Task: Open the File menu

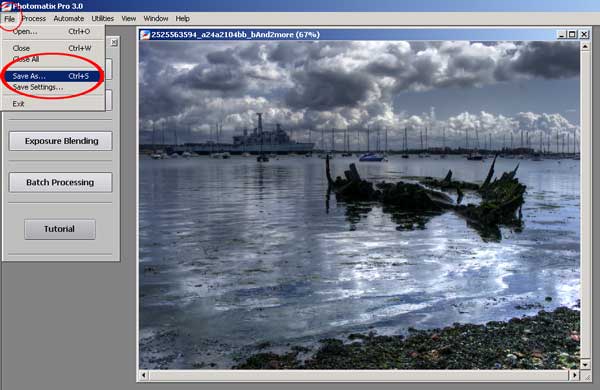Action: 10,18
